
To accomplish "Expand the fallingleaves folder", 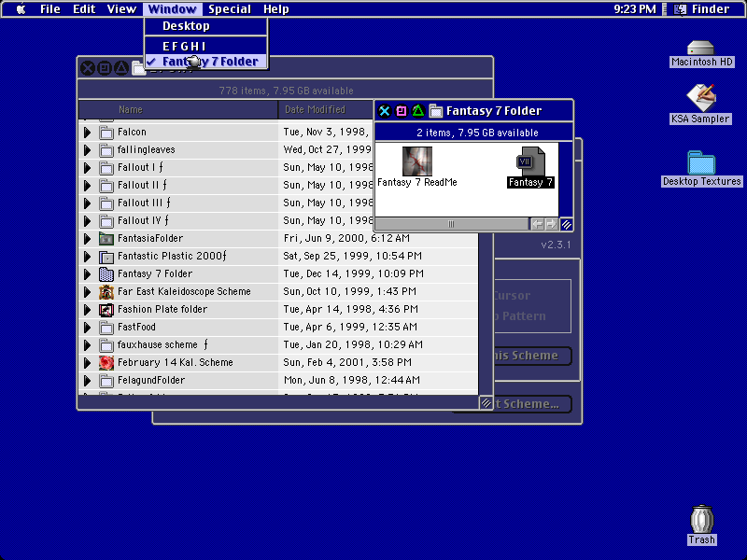I will (x=87, y=150).
